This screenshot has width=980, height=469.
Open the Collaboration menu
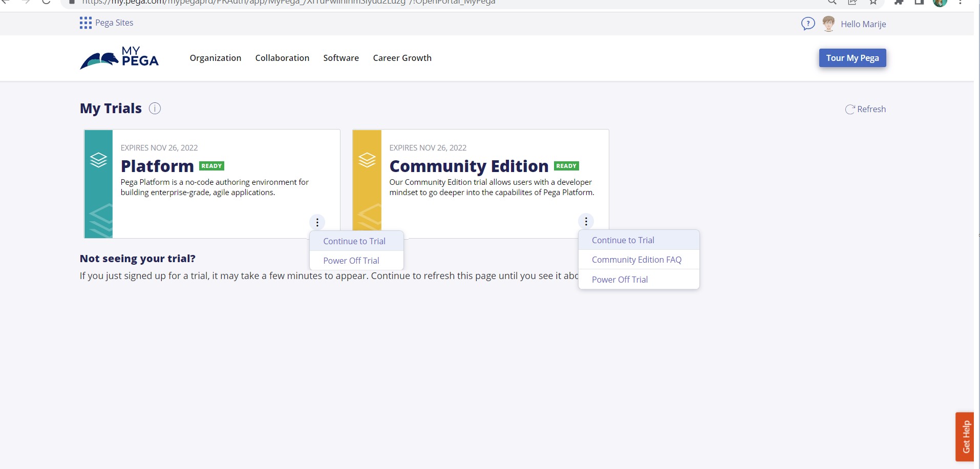[282, 58]
